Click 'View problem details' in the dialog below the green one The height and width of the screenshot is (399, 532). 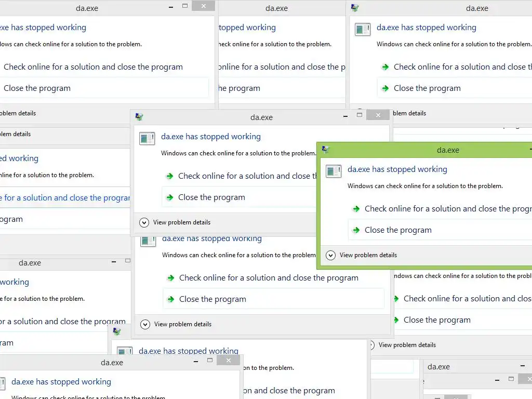point(407,345)
